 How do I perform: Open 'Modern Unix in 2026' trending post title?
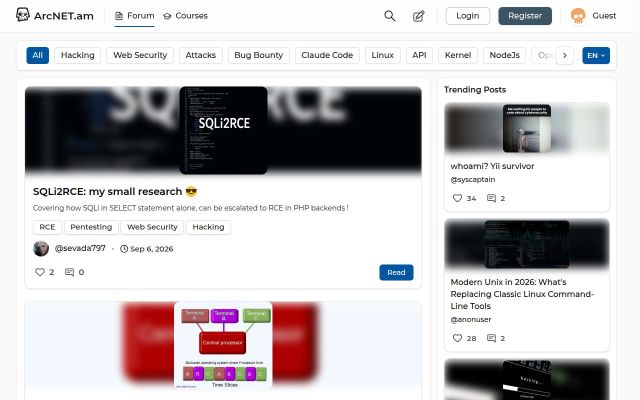(522, 294)
